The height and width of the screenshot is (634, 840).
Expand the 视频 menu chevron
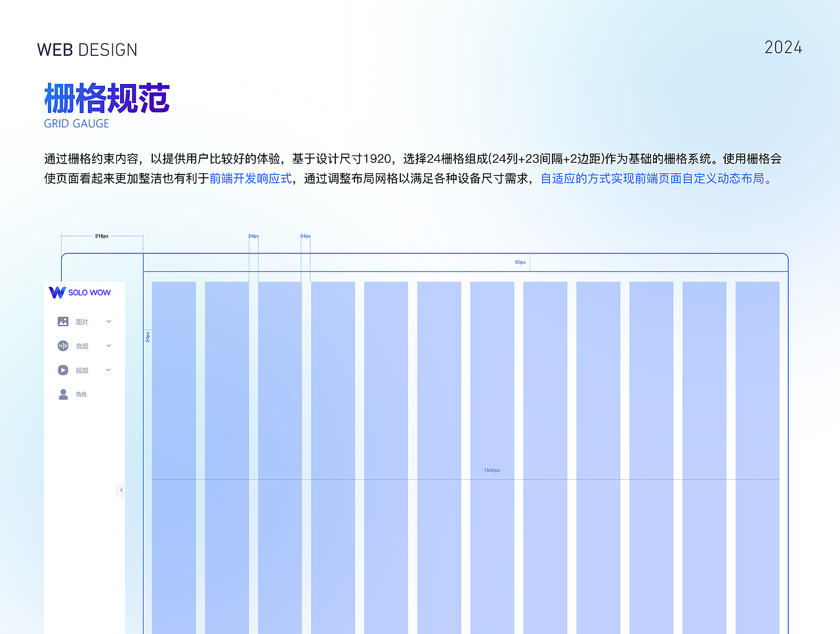click(109, 370)
